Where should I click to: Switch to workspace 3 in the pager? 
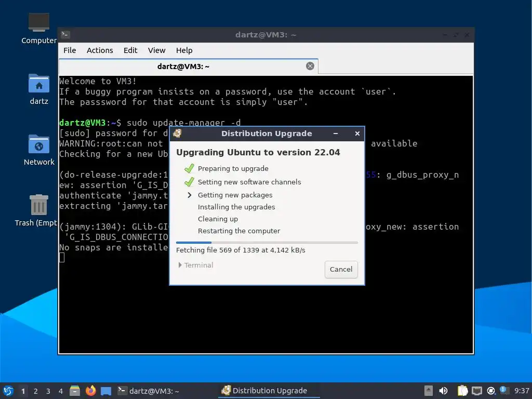(x=48, y=391)
